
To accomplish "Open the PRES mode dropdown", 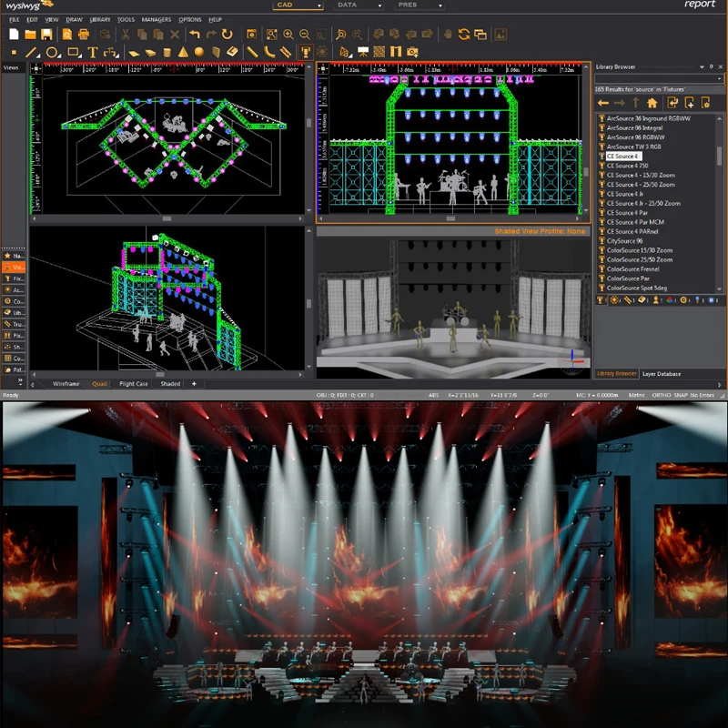I will click(x=440, y=5).
